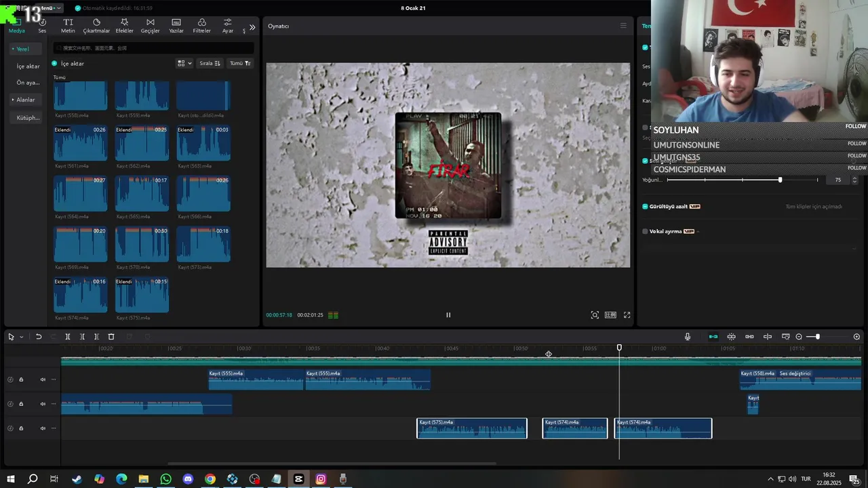Select İçe aktar in left sidebar
The width and height of the screenshot is (868, 488).
[x=28, y=66]
